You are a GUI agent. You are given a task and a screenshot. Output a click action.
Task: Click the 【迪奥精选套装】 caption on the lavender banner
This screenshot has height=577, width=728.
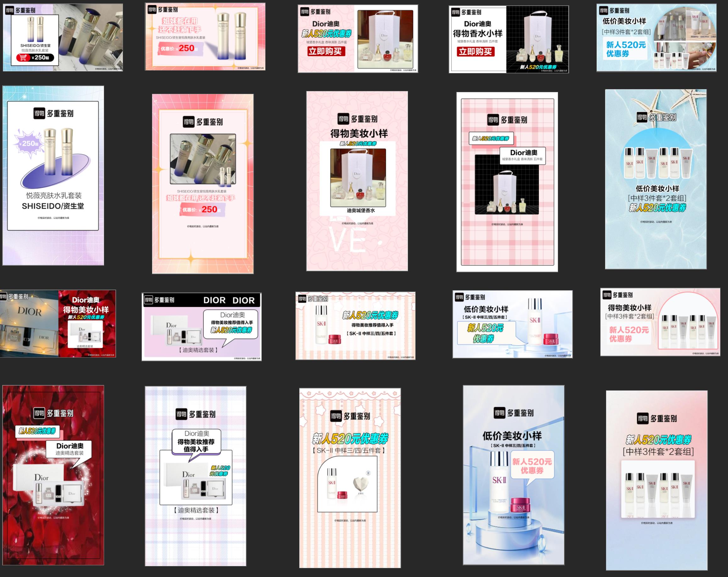coord(198,350)
